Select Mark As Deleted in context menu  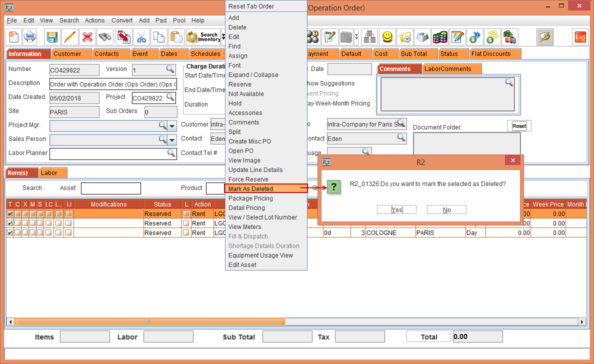pyautogui.click(x=251, y=189)
